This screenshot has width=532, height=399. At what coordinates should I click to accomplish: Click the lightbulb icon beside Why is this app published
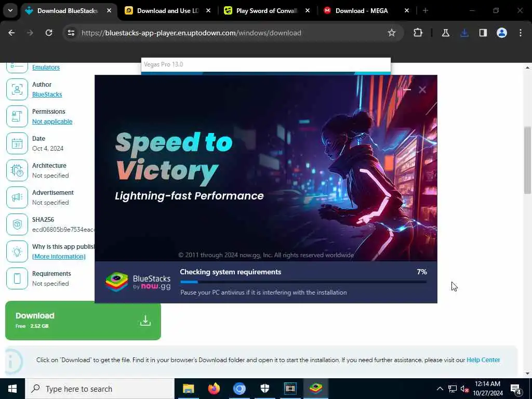tap(17, 251)
